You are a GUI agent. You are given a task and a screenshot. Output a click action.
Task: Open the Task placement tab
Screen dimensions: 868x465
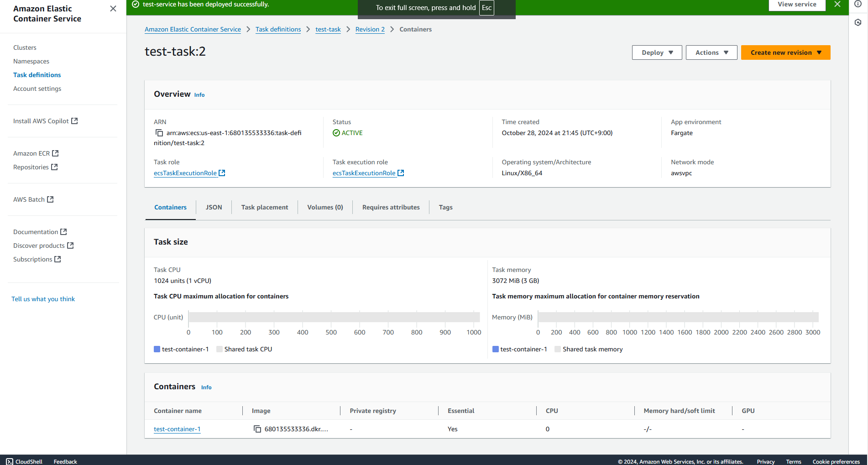coord(265,207)
